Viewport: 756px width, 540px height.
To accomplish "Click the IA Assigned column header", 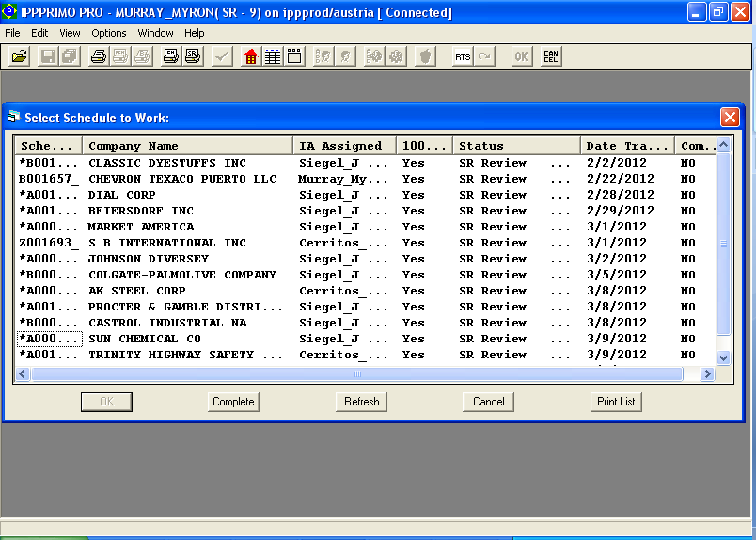I will click(x=344, y=146).
